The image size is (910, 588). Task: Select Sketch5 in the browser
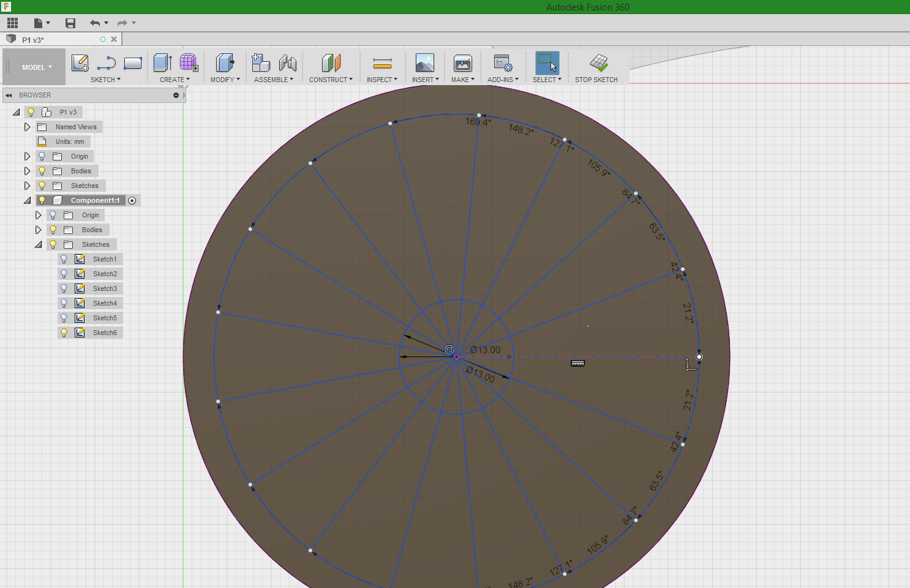pyautogui.click(x=105, y=318)
